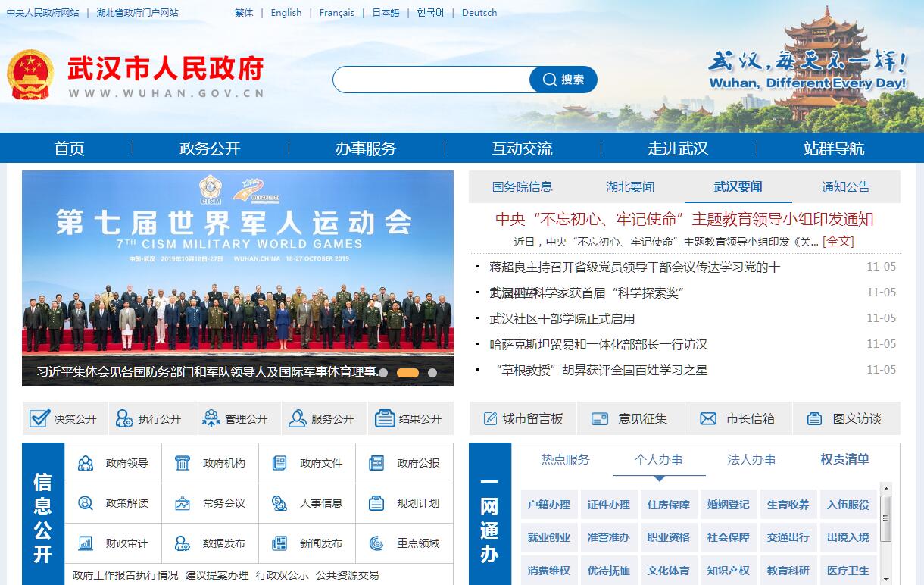Click the 政府文件 icon
The width and height of the screenshot is (924, 585).
pyautogui.click(x=279, y=463)
